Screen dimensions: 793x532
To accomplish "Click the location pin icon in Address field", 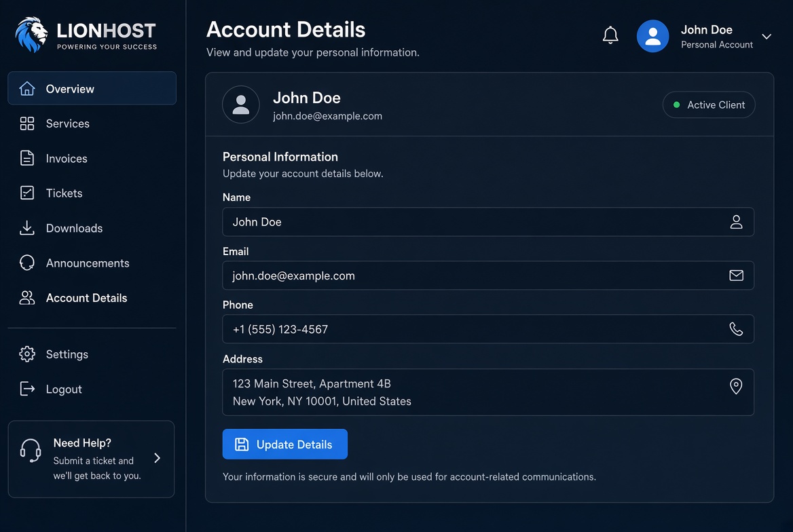I will [737, 386].
